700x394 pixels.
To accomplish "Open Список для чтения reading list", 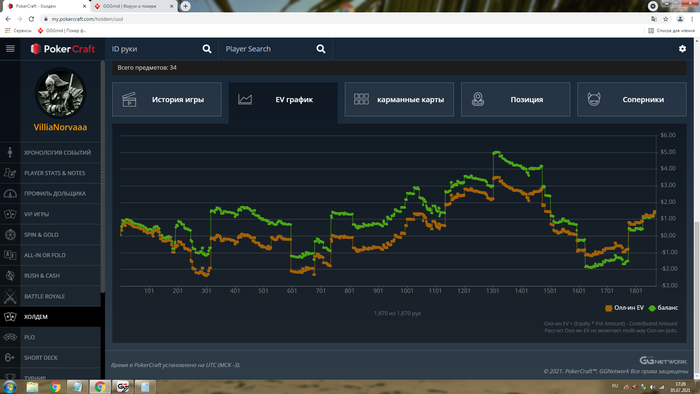I will (671, 31).
